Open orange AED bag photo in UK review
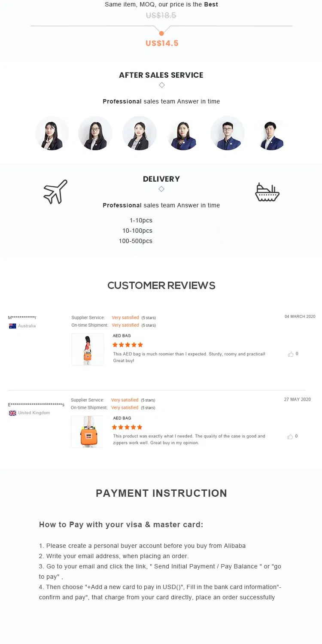The image size is (322, 644). point(87,432)
